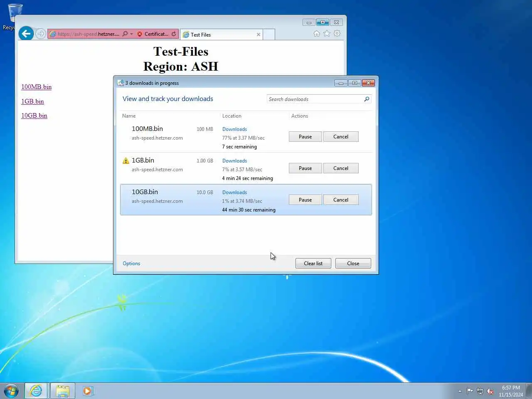
Task: Open the browser Tools gear icon
Action: 337,34
